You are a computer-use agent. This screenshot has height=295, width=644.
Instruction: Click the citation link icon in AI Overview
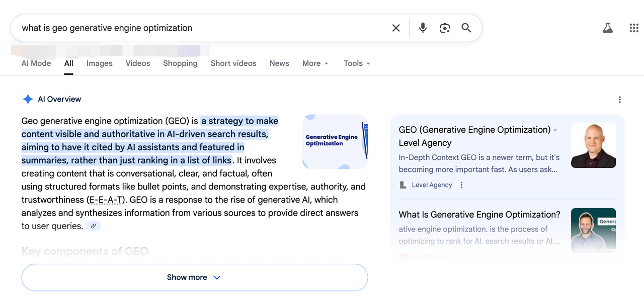93,226
